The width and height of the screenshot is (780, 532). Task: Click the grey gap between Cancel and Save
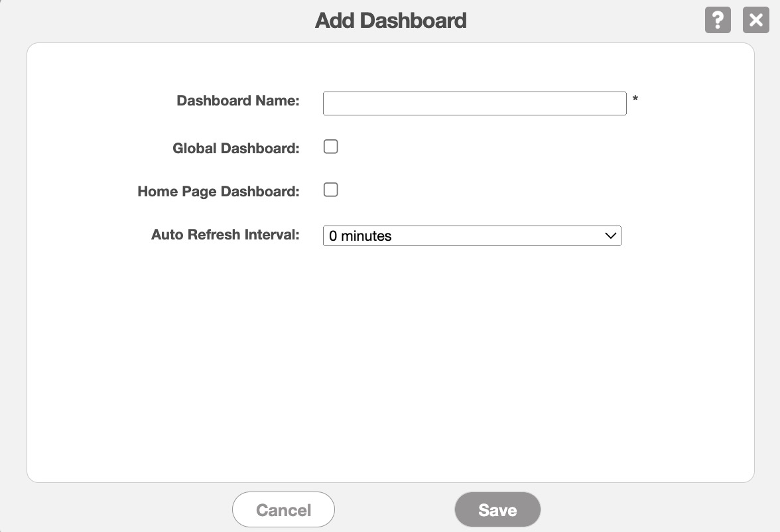(395, 509)
